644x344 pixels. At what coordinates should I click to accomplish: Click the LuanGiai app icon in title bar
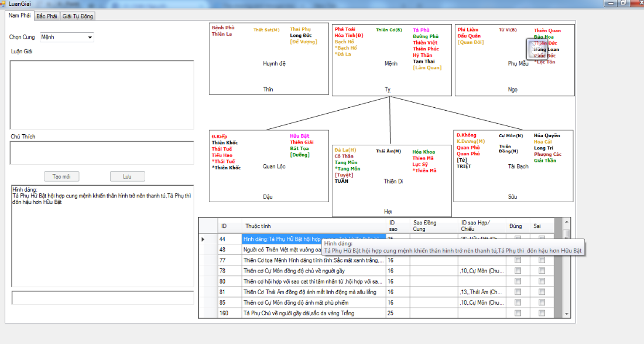point(3,4)
